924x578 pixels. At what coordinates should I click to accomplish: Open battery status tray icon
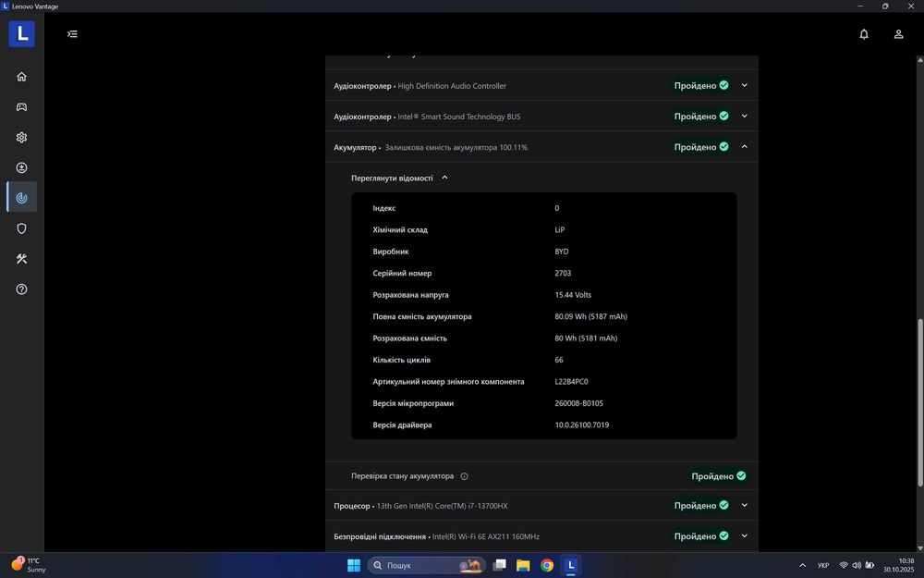[869, 565]
